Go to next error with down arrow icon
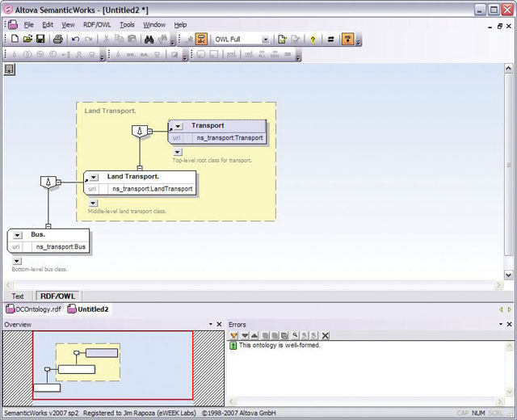This screenshot has width=517, height=420. 245,336
